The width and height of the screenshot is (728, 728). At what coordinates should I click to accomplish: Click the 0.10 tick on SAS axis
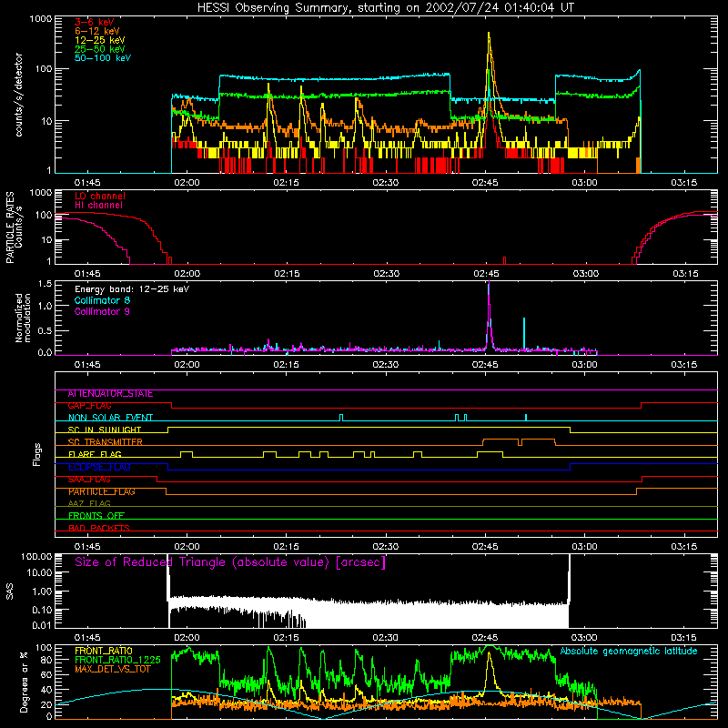click(x=42, y=610)
